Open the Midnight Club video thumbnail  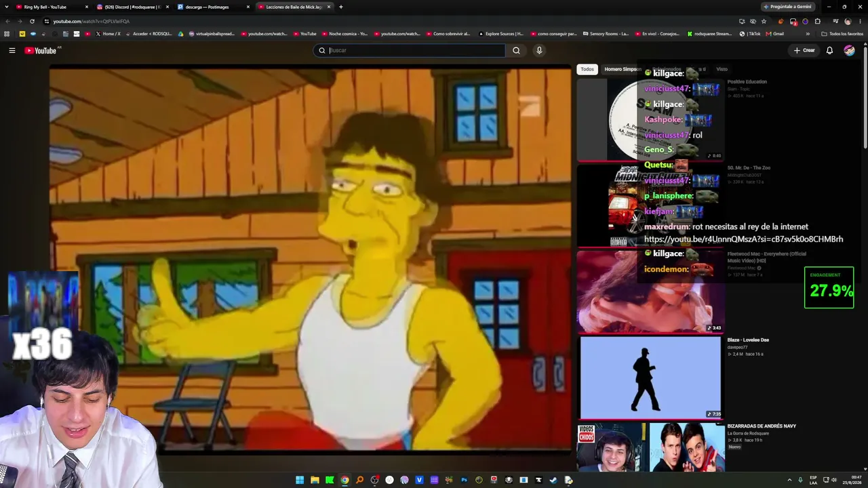pyautogui.click(x=651, y=205)
